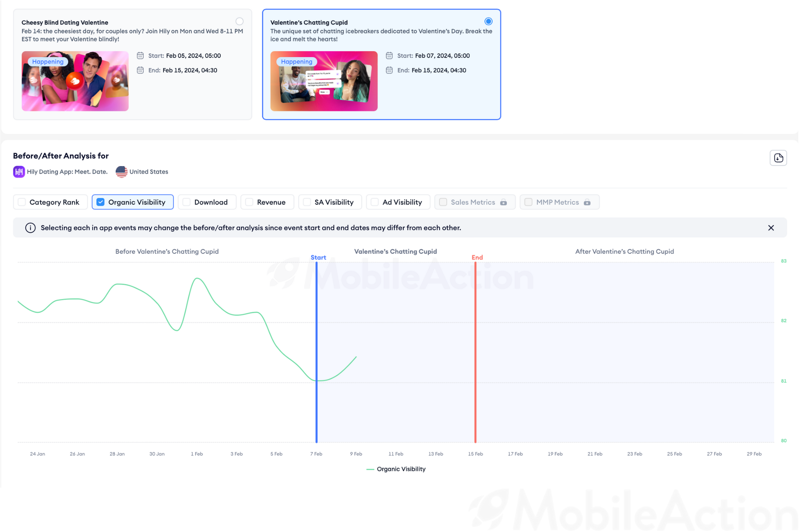The height and width of the screenshot is (532, 799).
Task: Click the 24 Jan axis label
Action: [x=37, y=454]
